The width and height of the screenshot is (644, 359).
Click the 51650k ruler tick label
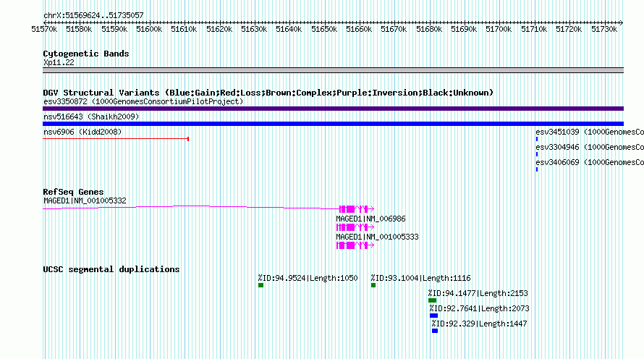click(324, 30)
